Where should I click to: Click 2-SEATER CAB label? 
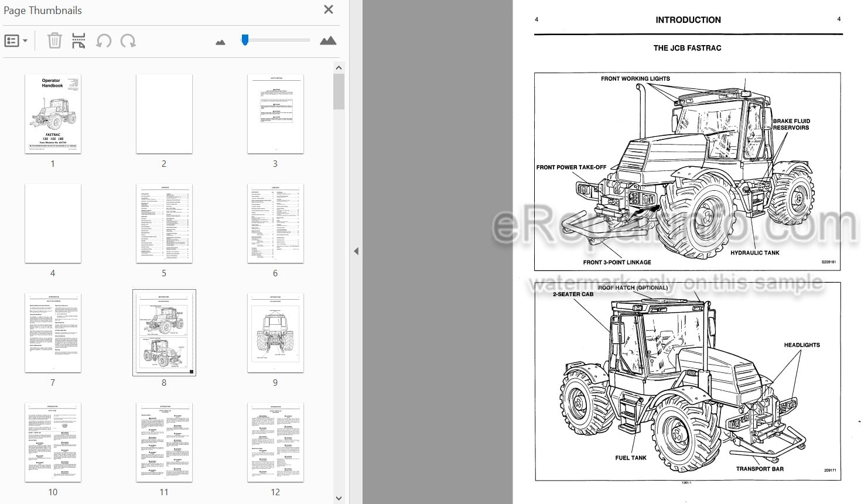click(573, 294)
